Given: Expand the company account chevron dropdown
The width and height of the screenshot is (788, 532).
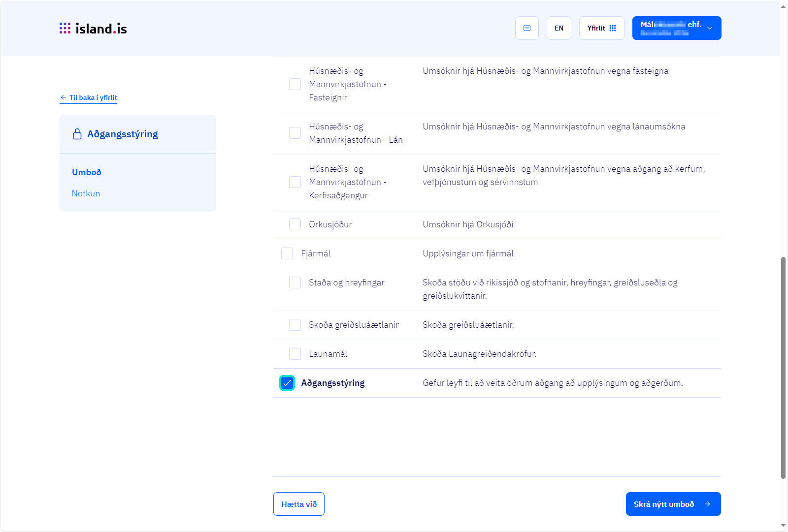Looking at the screenshot, I should [710, 28].
